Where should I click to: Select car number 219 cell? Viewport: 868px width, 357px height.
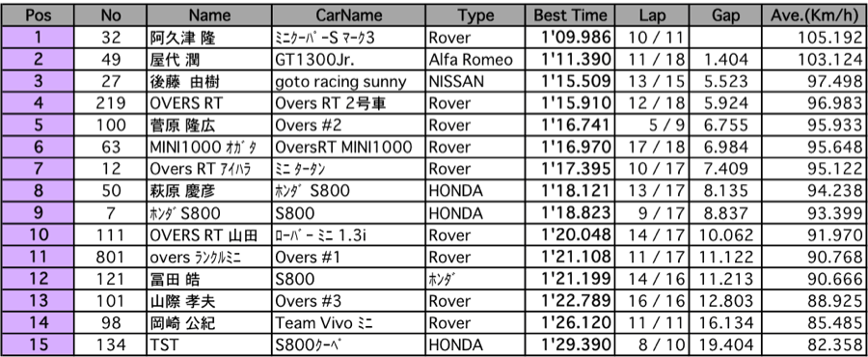[x=111, y=103]
